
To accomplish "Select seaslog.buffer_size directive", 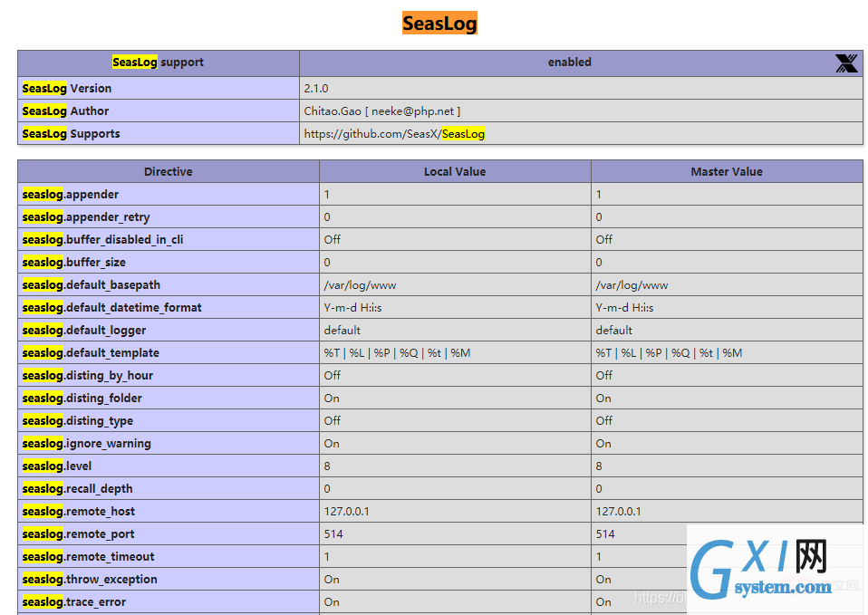I will pyautogui.click(x=73, y=263).
